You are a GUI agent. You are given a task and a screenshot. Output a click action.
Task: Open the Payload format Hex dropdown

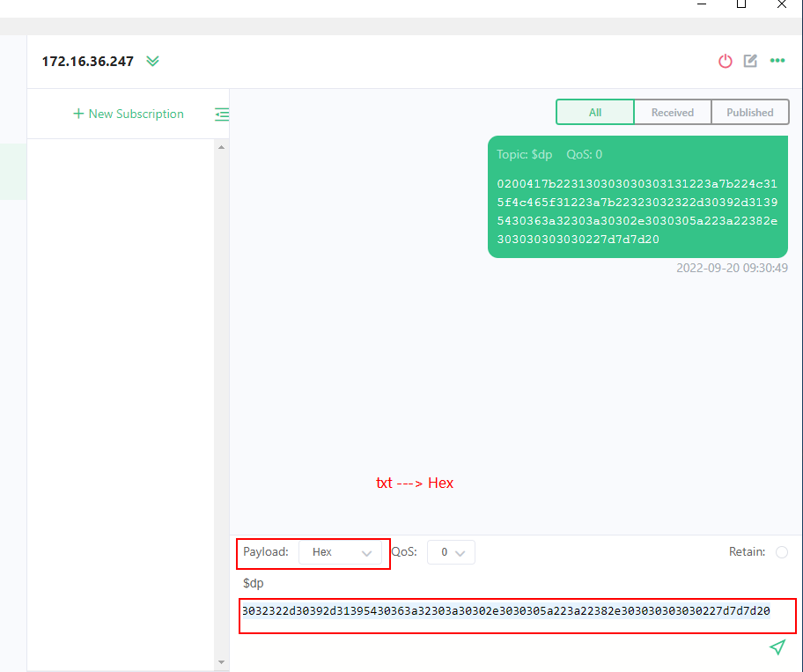342,552
